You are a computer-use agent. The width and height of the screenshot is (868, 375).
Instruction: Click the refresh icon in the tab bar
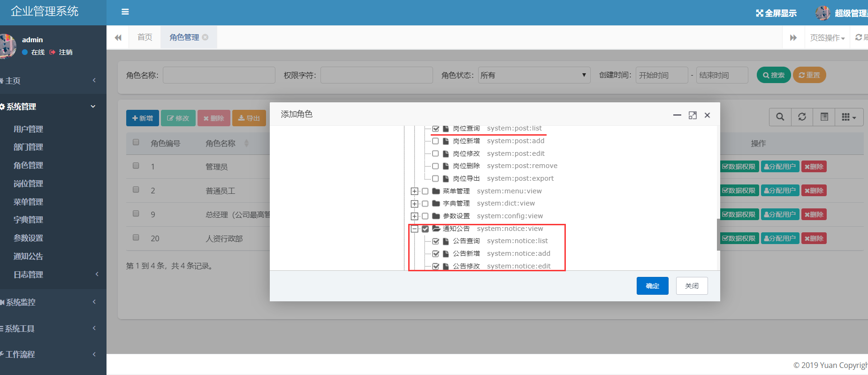(x=859, y=37)
